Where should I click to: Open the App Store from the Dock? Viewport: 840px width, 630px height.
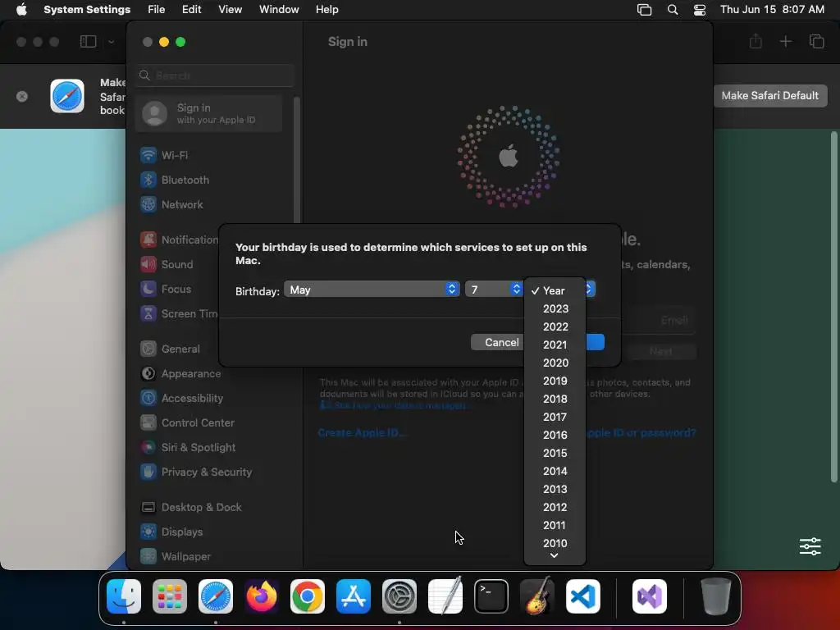tap(354, 596)
